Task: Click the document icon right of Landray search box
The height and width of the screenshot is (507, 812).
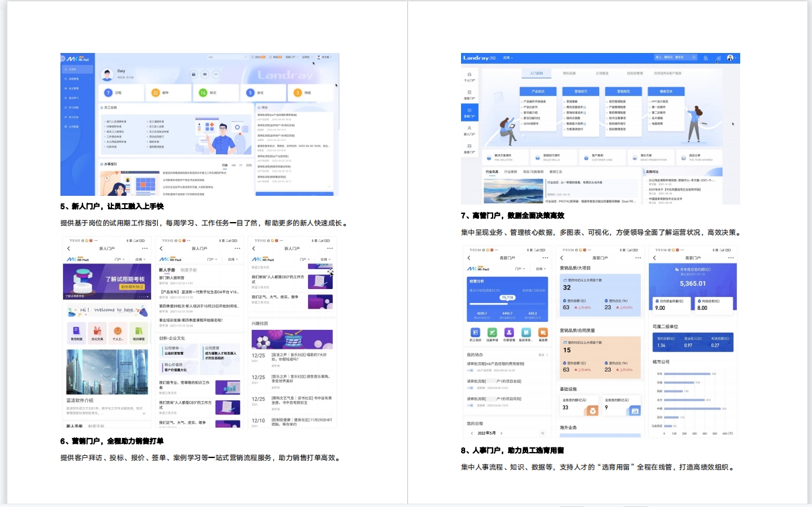Action: pos(707,58)
